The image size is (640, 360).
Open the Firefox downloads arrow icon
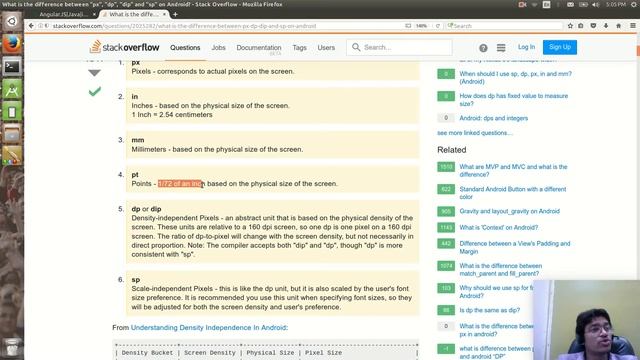pos(606,26)
